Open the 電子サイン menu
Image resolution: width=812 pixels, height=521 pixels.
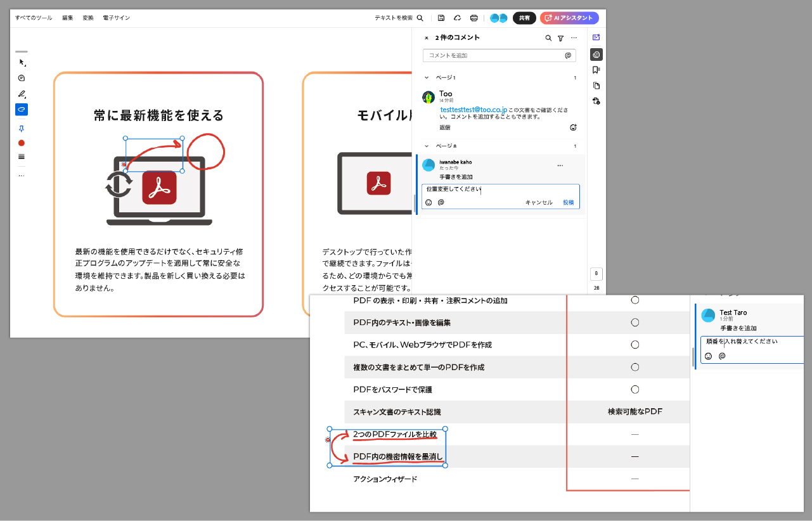[x=116, y=18]
